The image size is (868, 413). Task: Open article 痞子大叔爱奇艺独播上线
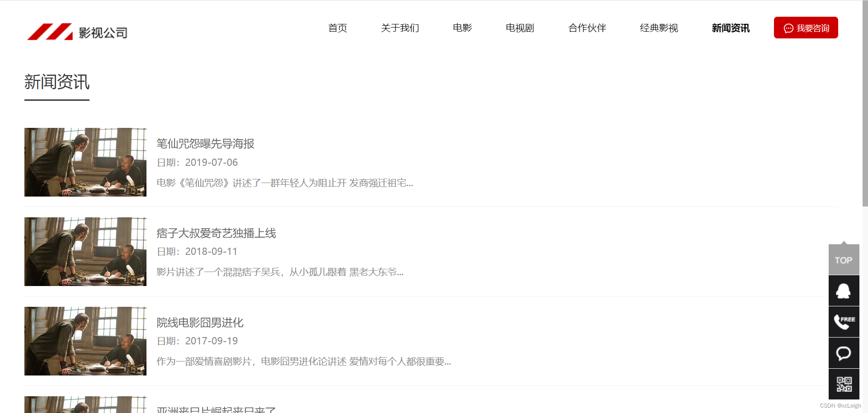(x=216, y=233)
